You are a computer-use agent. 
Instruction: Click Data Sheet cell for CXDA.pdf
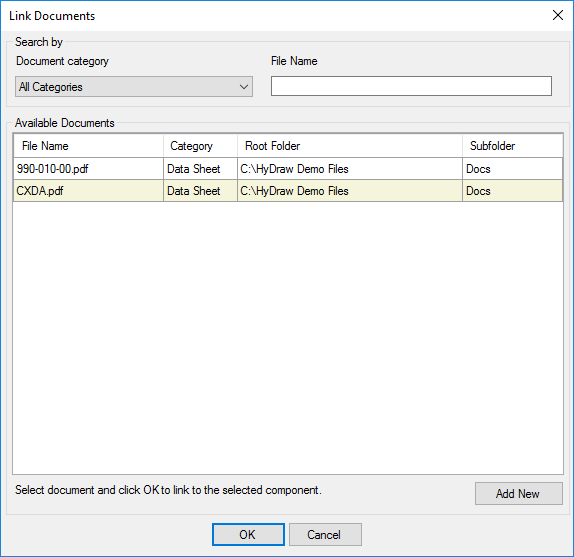click(200, 191)
